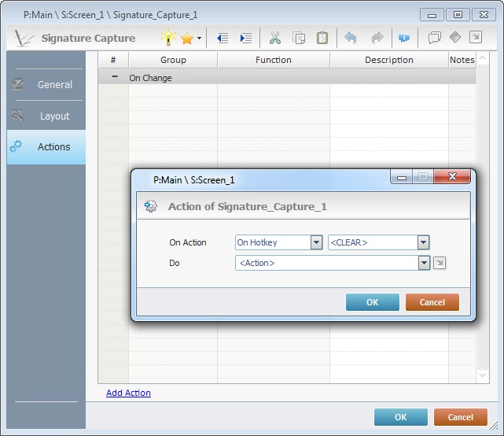The height and width of the screenshot is (436, 504).
Task: Click the undo arrow icon
Action: (x=351, y=38)
